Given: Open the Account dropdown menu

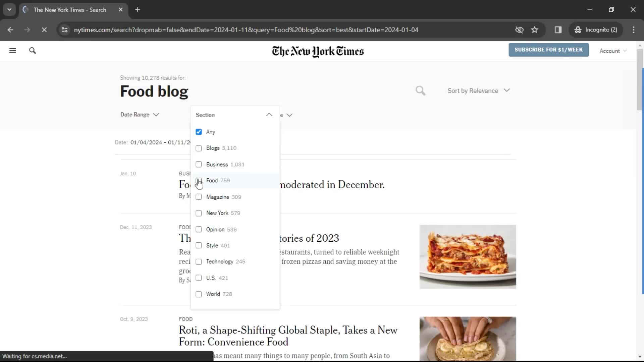Looking at the screenshot, I should tap(613, 51).
